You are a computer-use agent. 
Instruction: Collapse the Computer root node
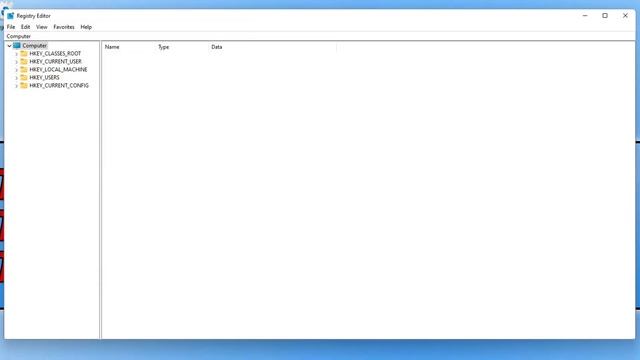9,46
